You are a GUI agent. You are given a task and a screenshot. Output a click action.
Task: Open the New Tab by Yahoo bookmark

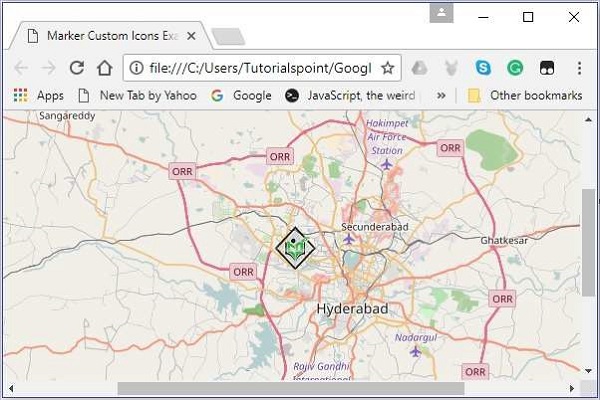pyautogui.click(x=138, y=96)
